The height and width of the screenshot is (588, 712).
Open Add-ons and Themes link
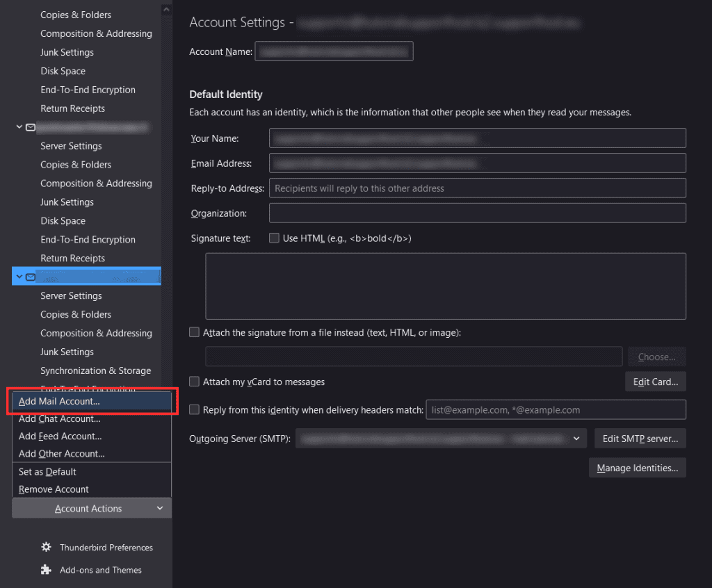click(x=101, y=570)
